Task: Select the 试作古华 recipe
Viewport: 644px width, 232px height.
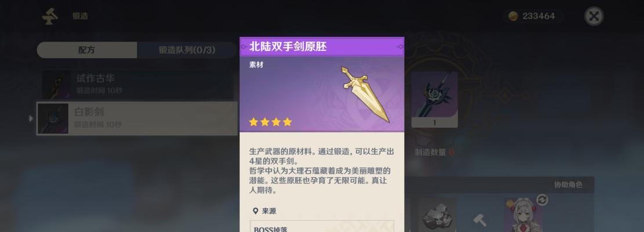Action: pyautogui.click(x=137, y=84)
